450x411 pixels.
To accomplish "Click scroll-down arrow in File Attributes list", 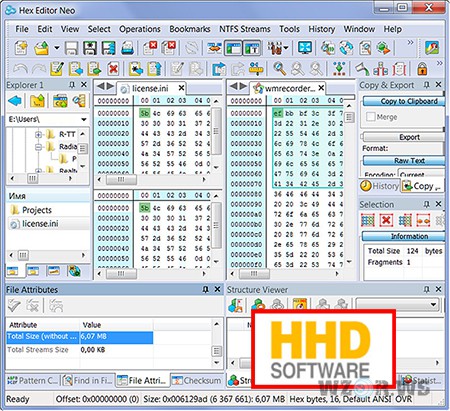I will (217, 363).
